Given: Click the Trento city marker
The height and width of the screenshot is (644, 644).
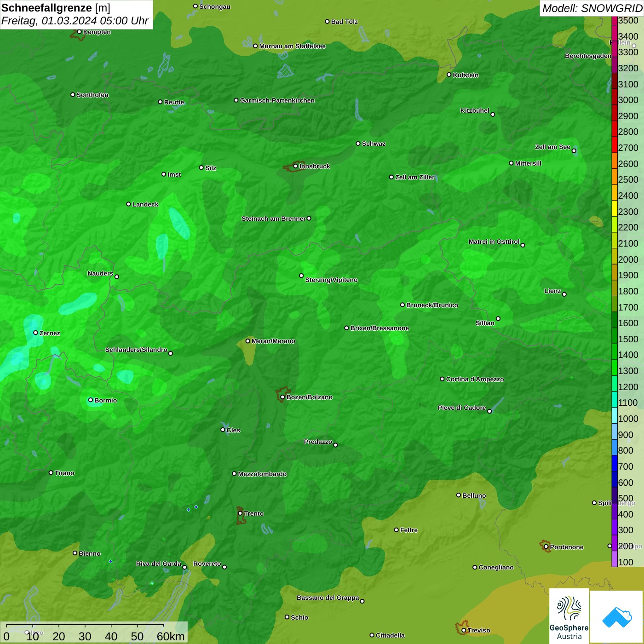Looking at the screenshot, I should click(x=240, y=513).
